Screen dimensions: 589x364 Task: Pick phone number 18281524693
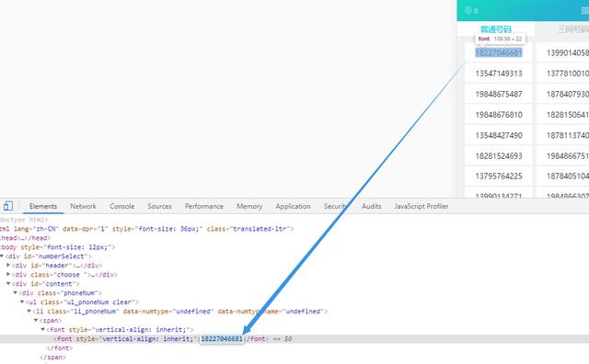pyautogui.click(x=499, y=155)
